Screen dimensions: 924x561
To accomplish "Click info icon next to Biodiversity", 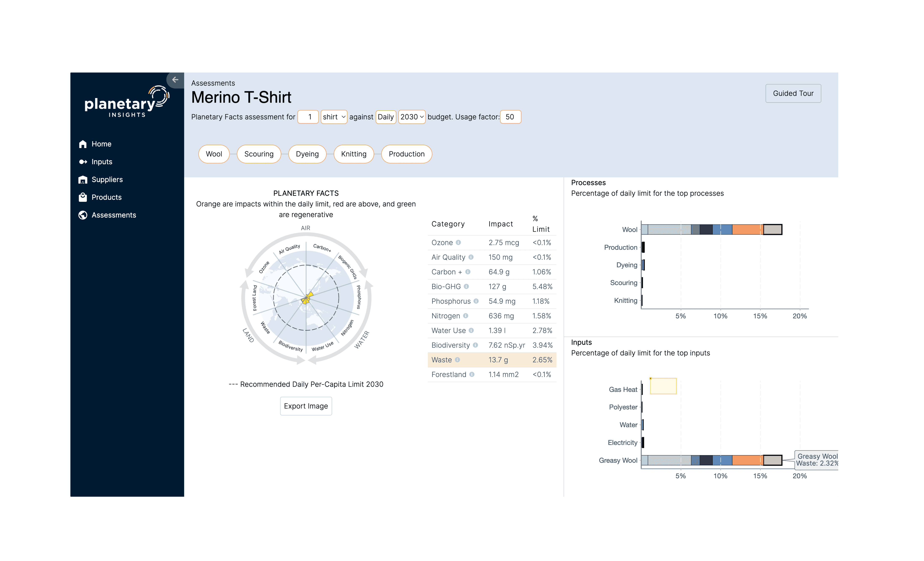I will pos(475,345).
